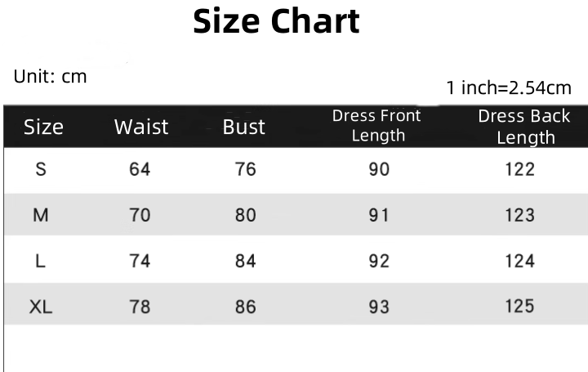Click front length value 92
Image resolution: width=588 pixels, height=372 pixels.
click(x=379, y=262)
